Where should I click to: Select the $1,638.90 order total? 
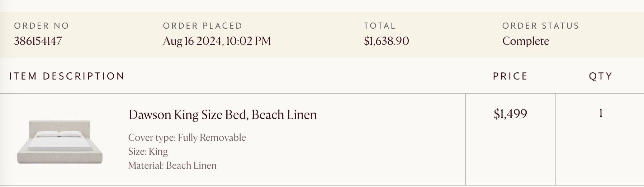point(386,41)
